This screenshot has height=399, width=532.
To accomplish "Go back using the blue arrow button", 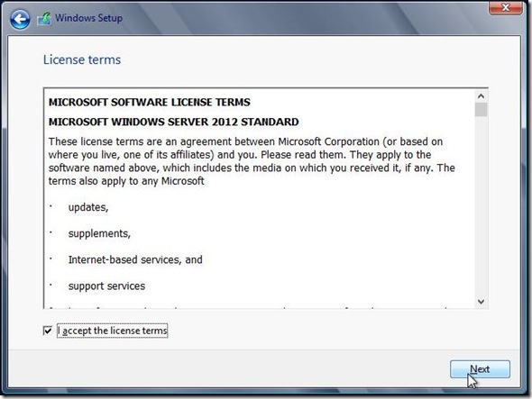I will pos(20,19).
